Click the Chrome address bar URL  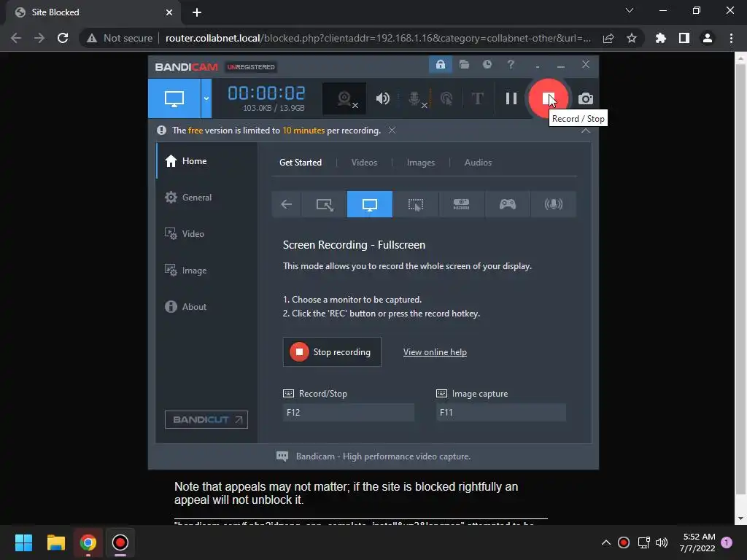(378, 38)
